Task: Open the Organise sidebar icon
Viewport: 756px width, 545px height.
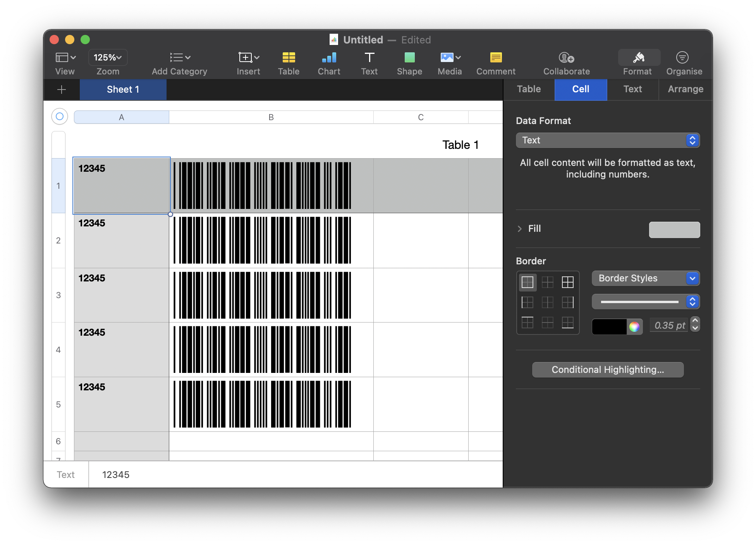Action: [x=682, y=58]
